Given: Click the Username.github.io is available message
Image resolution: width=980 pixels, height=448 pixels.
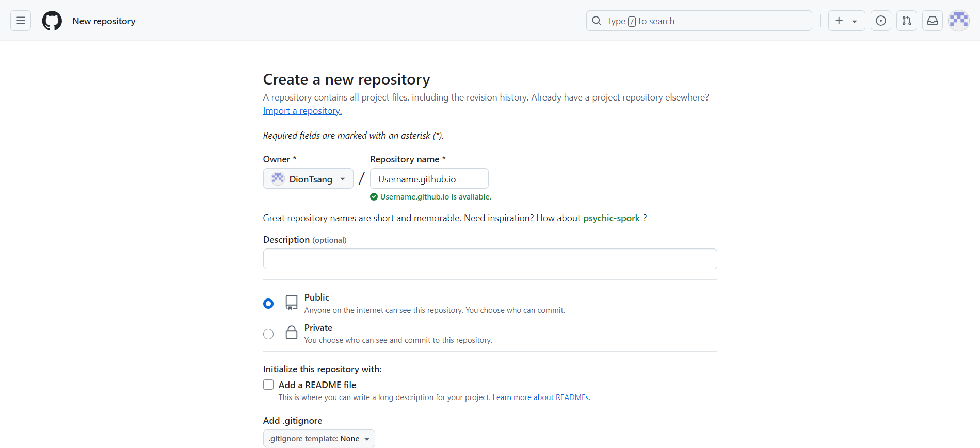Looking at the screenshot, I should (436, 197).
